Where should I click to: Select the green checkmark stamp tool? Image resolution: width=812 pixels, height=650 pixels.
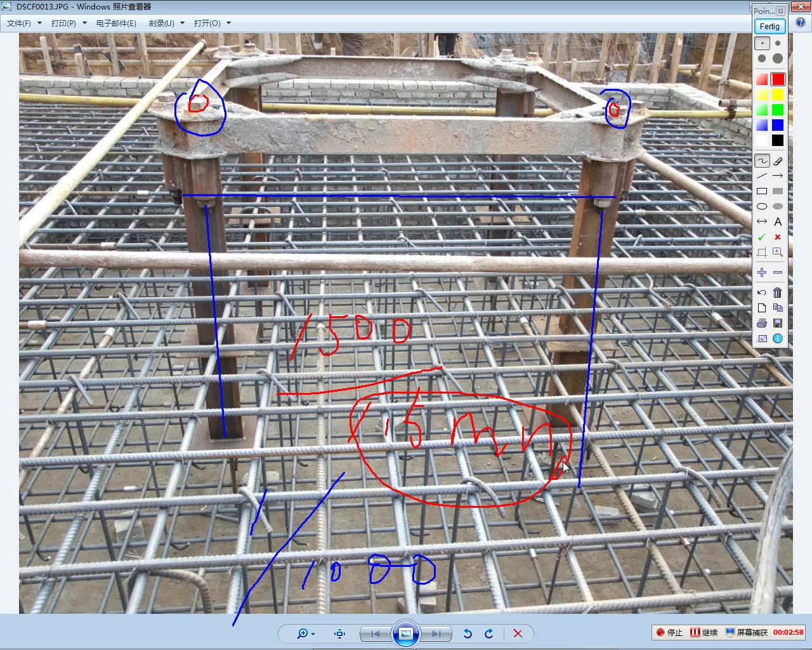(762, 237)
